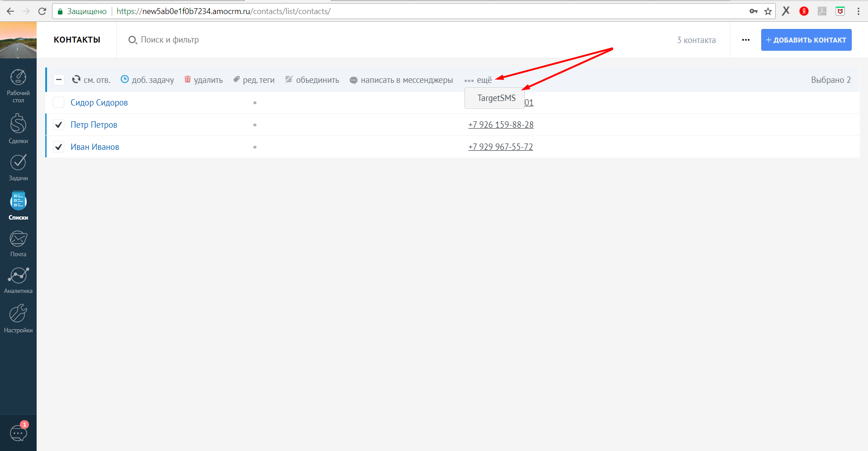Open the Задачи tasks section

tap(18, 168)
